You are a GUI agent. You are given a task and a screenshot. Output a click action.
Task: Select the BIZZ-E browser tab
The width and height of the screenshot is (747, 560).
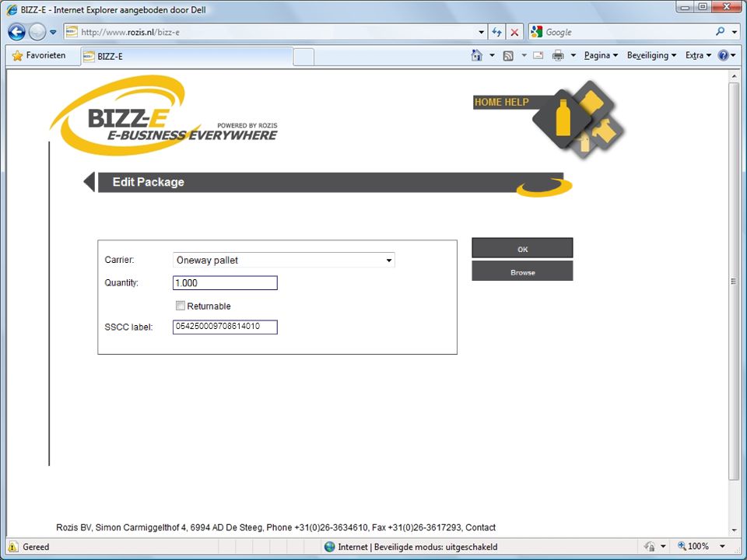[x=186, y=56]
